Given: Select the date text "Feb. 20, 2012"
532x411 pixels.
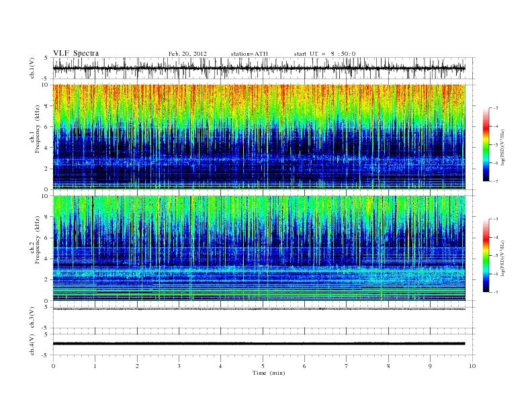Looking at the screenshot, I should (187, 54).
